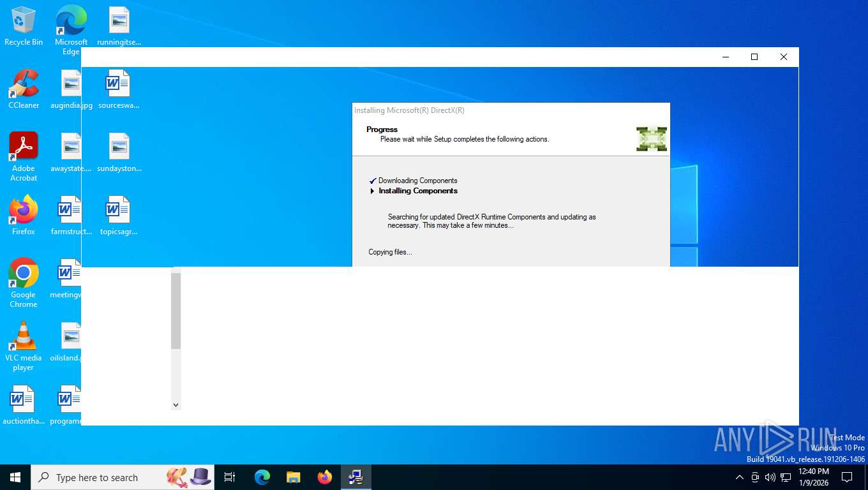Select the auctiontha Word document icon
Screen dimensions: 868x490
click(24, 405)
